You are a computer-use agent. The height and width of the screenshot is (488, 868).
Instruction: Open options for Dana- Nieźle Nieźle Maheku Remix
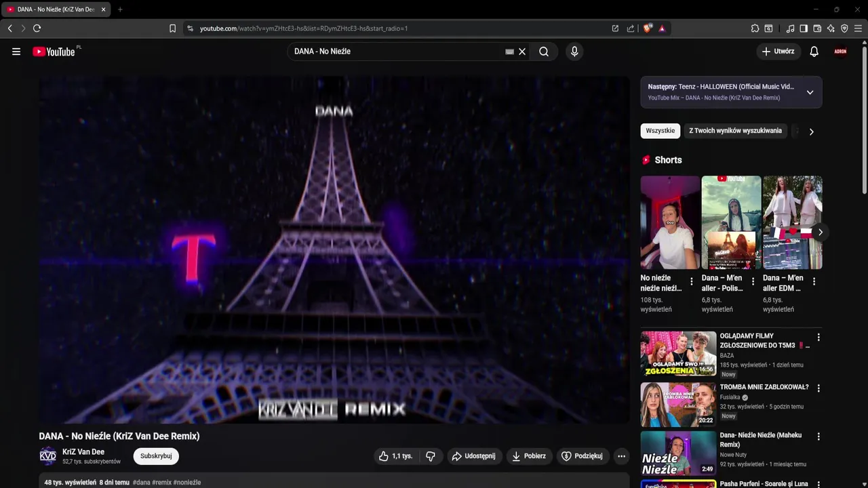[818, 437]
